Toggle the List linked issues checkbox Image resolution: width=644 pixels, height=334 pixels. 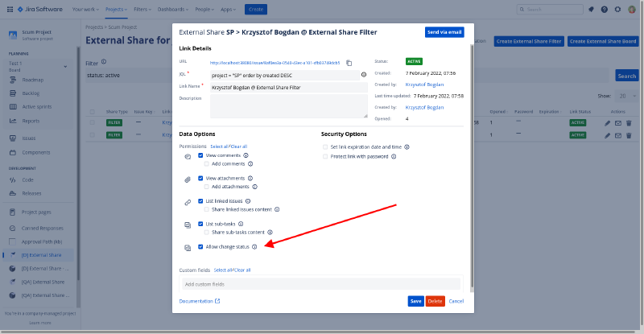coord(200,201)
